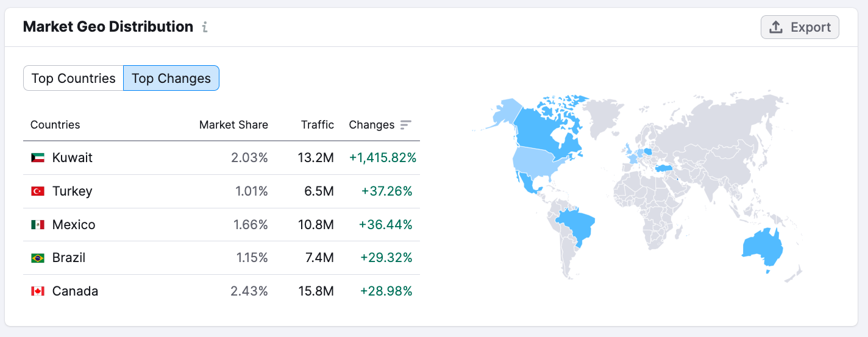The height and width of the screenshot is (337, 868).
Task: Click the Changes column header
Action: click(372, 125)
